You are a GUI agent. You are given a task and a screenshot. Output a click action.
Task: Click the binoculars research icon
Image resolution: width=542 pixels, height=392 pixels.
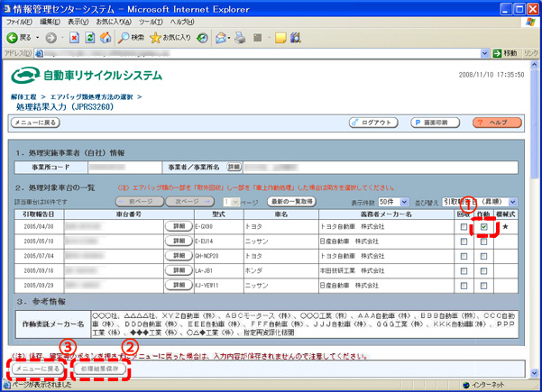[x=296, y=38]
